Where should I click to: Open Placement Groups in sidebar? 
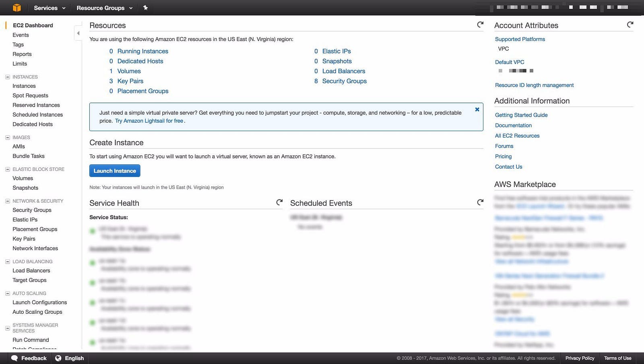(x=35, y=229)
